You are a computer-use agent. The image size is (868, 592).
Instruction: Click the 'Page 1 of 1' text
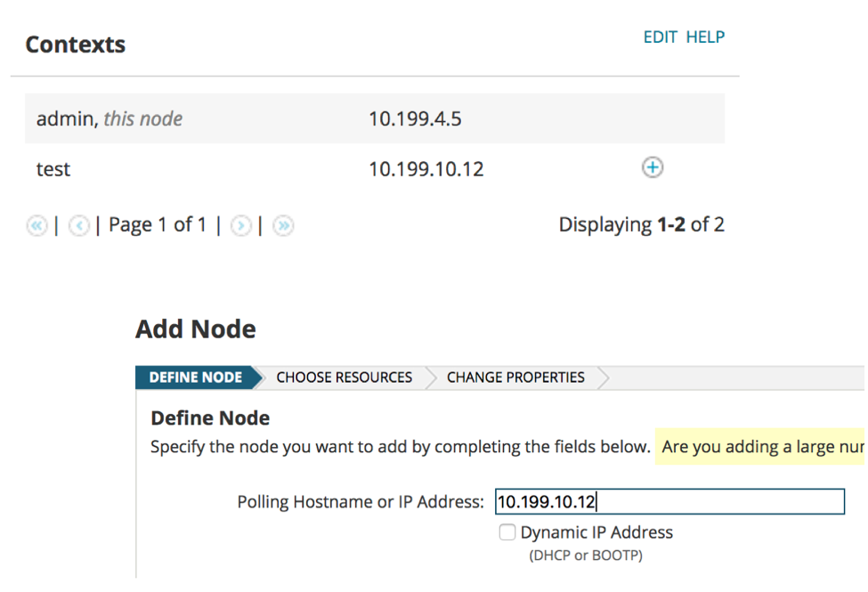pyautogui.click(x=158, y=225)
